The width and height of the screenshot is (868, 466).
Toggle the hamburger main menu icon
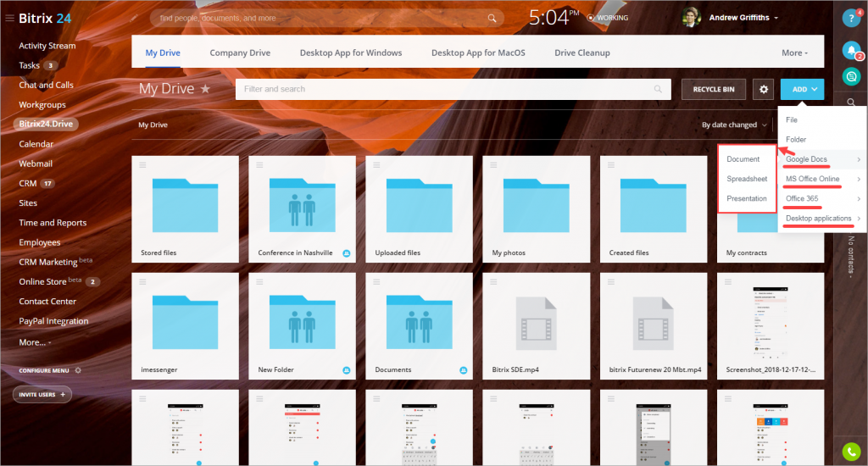(9, 19)
